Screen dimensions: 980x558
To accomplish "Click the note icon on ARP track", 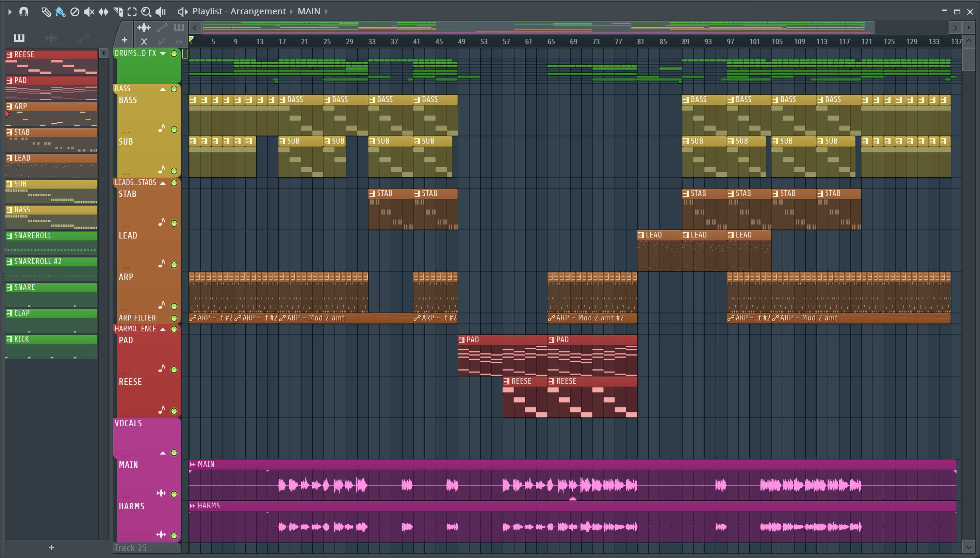I will tap(162, 305).
